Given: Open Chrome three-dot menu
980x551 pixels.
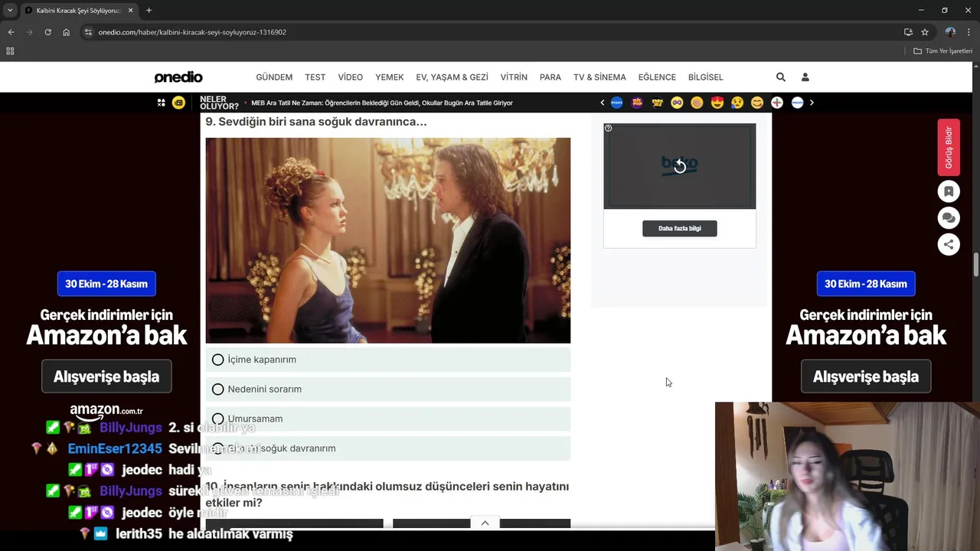Looking at the screenshot, I should point(969,32).
